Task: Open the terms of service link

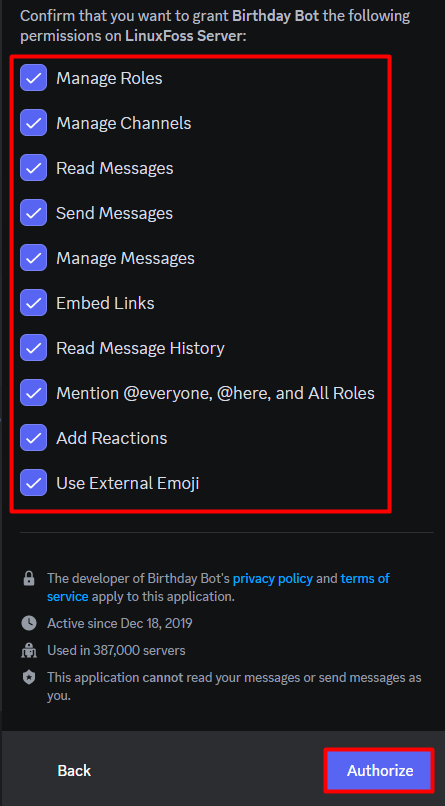Action: click(218, 588)
